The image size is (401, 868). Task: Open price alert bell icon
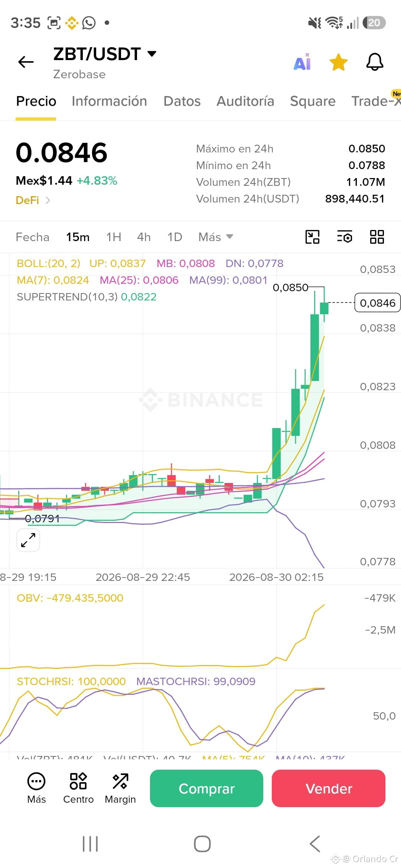(375, 62)
